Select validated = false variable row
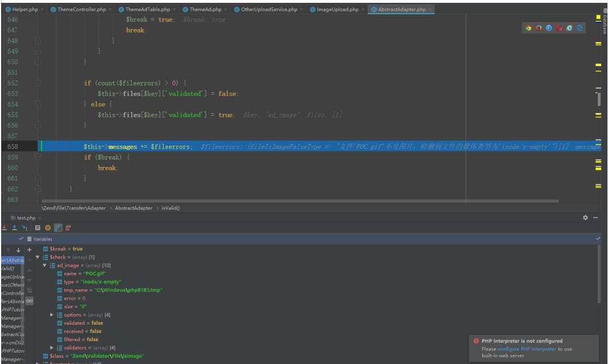The image size is (608, 364). [x=80, y=323]
